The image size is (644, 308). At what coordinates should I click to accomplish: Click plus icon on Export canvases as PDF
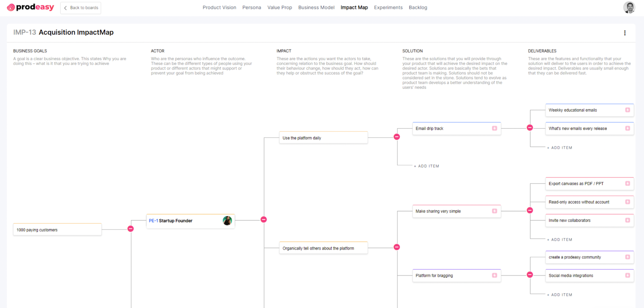point(627,183)
